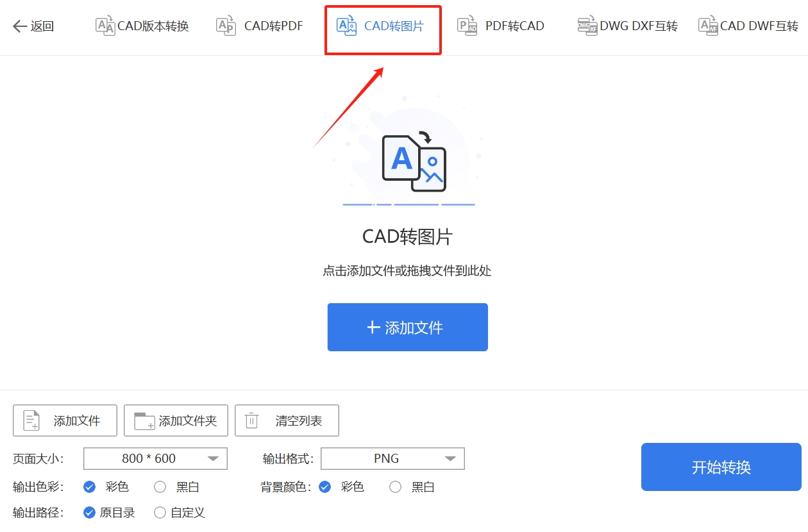Click the trash icon to 清空列表
The image size is (808, 532).
(251, 420)
